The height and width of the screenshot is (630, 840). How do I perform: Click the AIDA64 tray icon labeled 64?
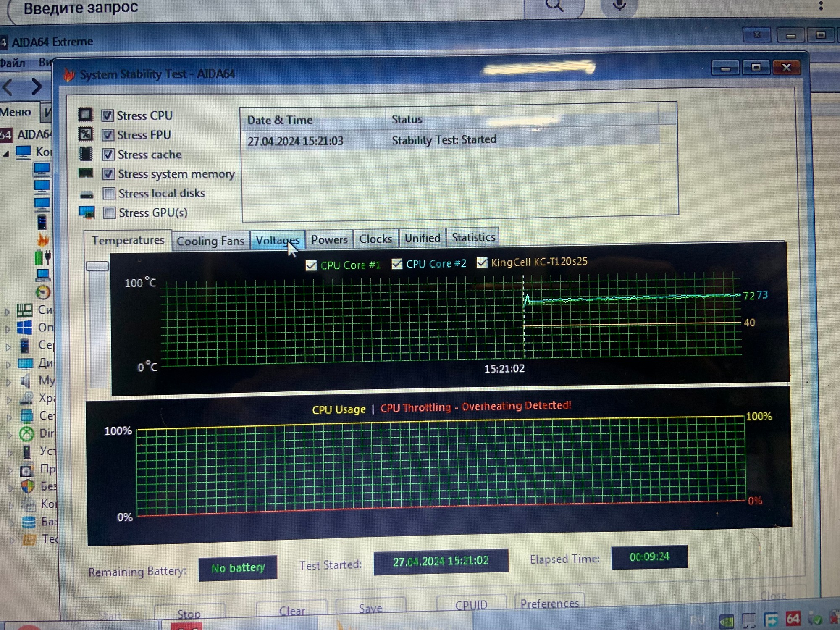[793, 619]
